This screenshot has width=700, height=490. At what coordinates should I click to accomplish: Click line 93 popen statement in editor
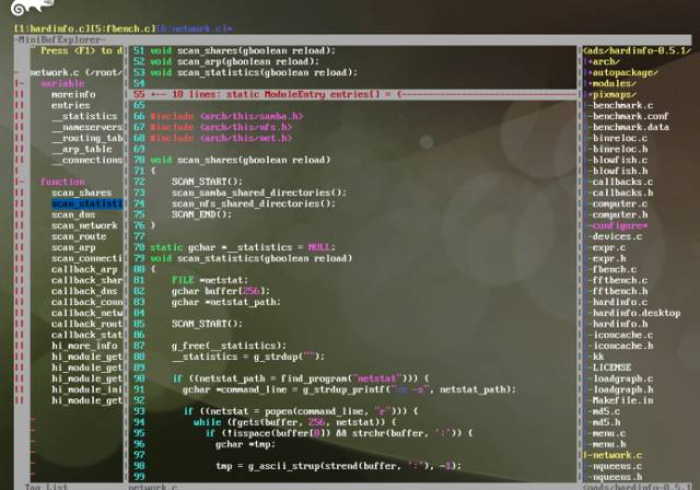click(300, 411)
